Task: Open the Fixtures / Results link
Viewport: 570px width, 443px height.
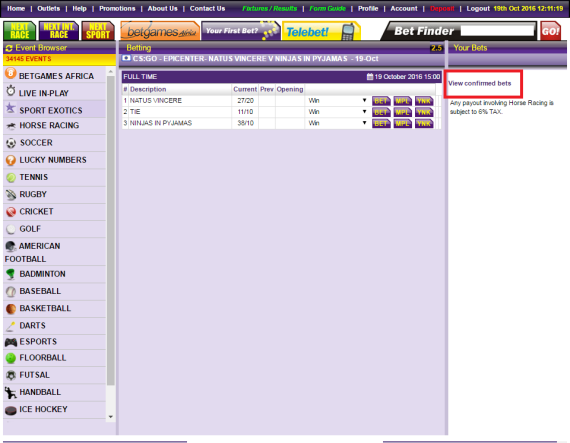Action: [x=269, y=8]
